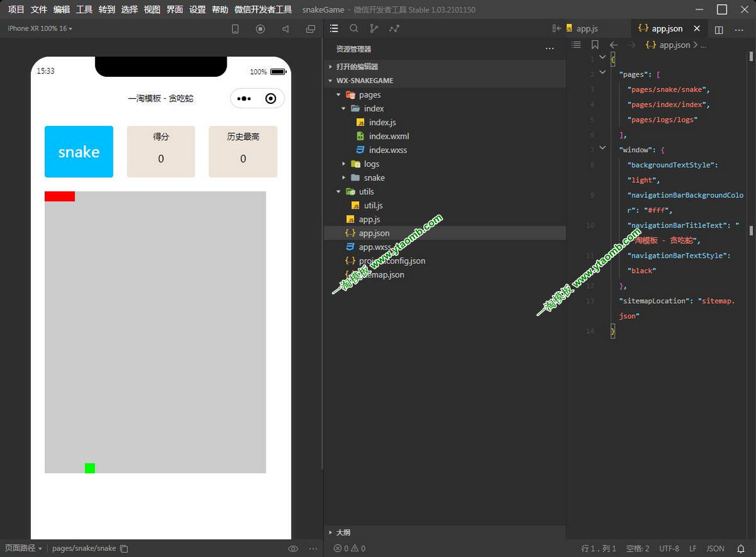Click the bookmark icon in breadcrumb bar
This screenshot has height=557, width=756.
click(595, 45)
